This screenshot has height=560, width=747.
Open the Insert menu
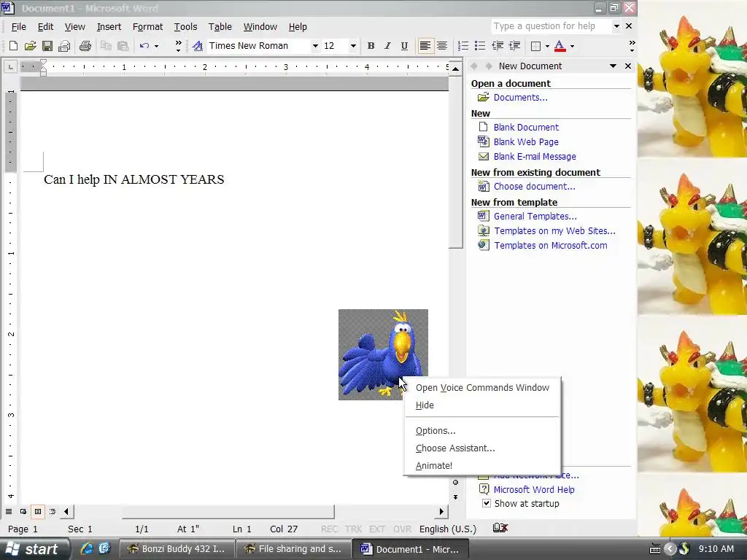109,27
